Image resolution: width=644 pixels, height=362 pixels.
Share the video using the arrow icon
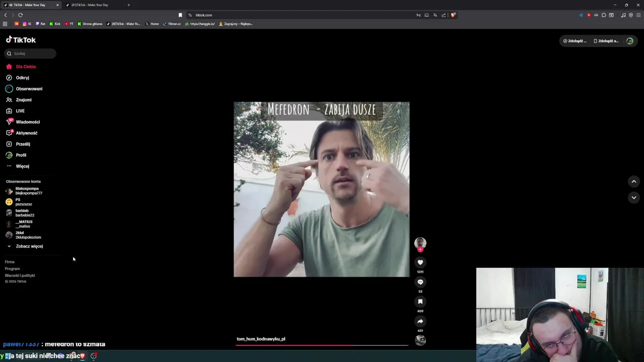[x=420, y=321]
